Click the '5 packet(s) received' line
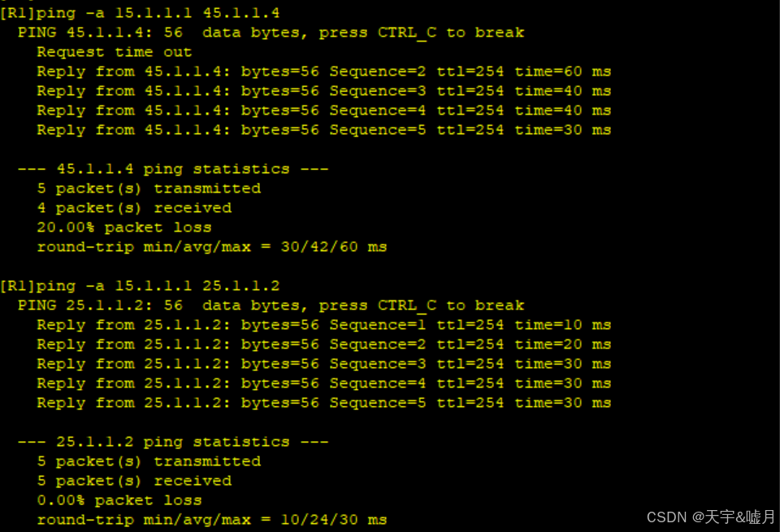780x532 pixels. click(x=134, y=481)
